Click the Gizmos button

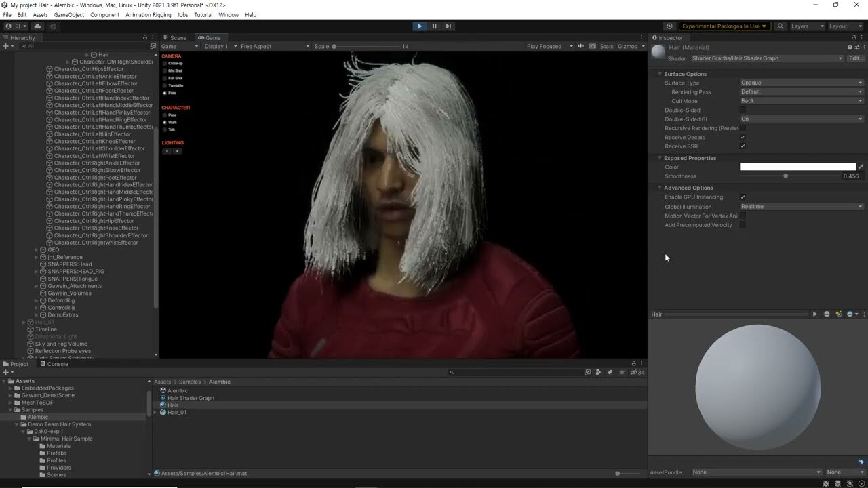click(629, 46)
